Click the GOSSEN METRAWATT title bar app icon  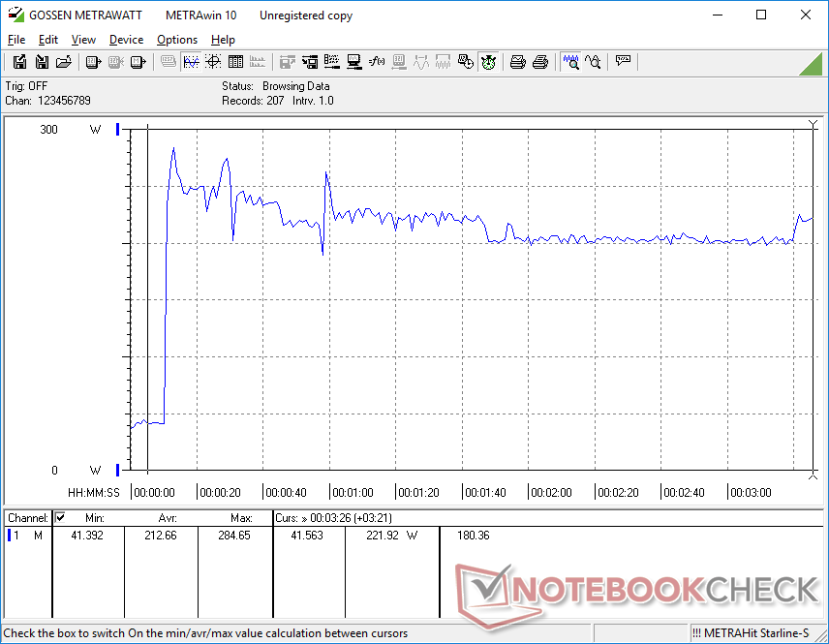click(15, 15)
